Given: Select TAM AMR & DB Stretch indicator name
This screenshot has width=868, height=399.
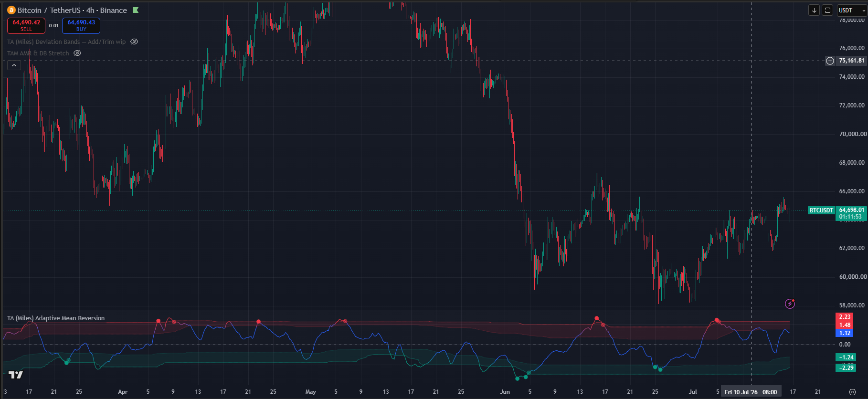Looking at the screenshot, I should pyautogui.click(x=38, y=53).
